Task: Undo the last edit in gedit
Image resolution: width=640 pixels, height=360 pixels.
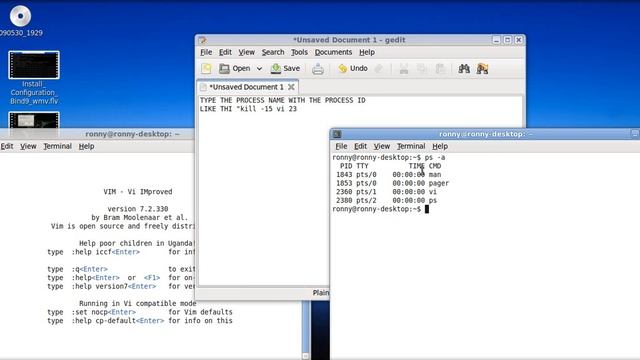Action: 353,69
